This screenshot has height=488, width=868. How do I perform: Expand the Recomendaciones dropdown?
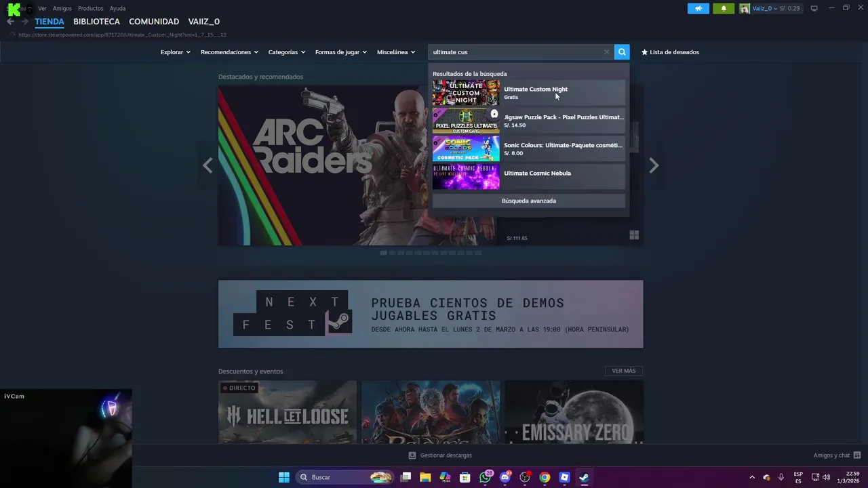click(230, 52)
